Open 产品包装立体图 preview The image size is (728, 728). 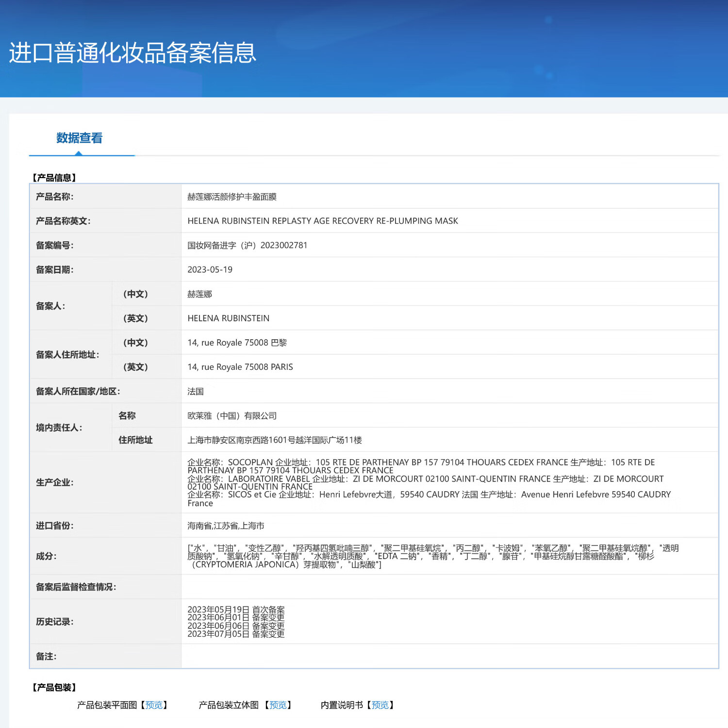point(278,705)
